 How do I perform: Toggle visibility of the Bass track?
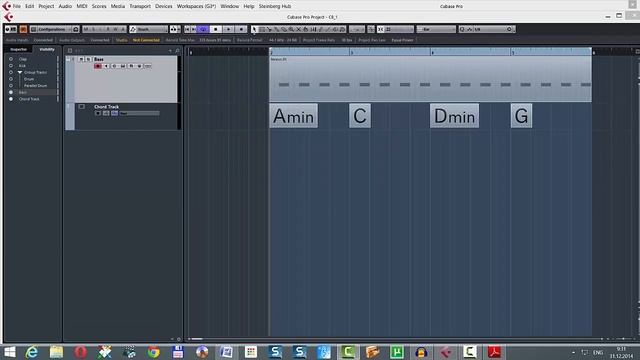point(11,92)
